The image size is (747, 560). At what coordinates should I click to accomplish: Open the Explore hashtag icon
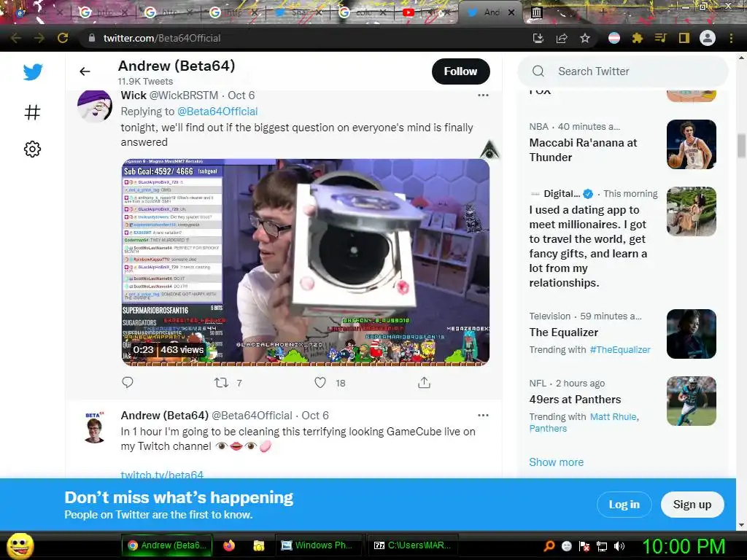point(32,112)
